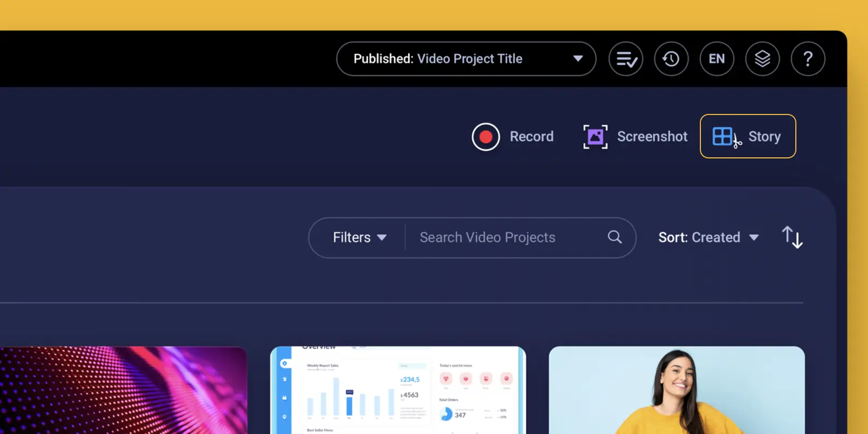This screenshot has width=868, height=434.
Task: Click the magnifier search icon
Action: point(615,237)
